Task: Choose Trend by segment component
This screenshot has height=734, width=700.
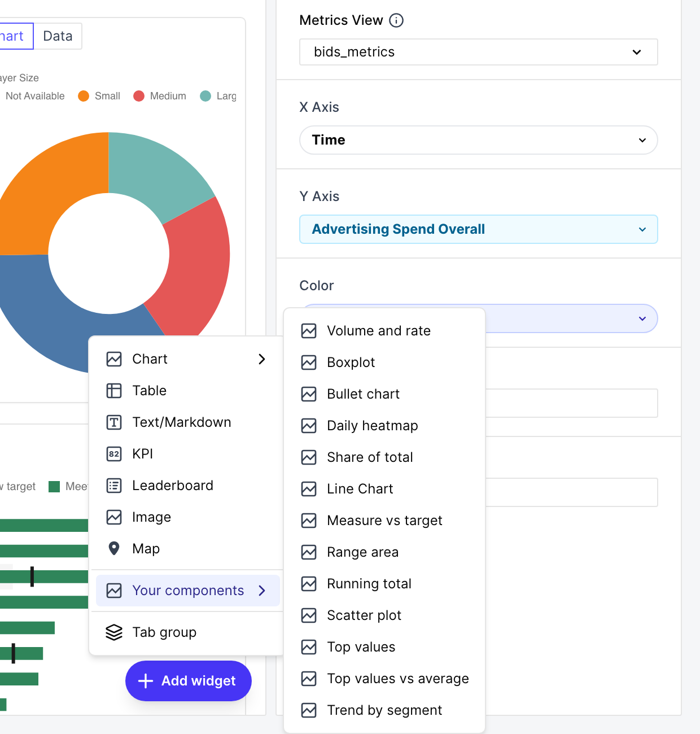Action: tap(384, 710)
